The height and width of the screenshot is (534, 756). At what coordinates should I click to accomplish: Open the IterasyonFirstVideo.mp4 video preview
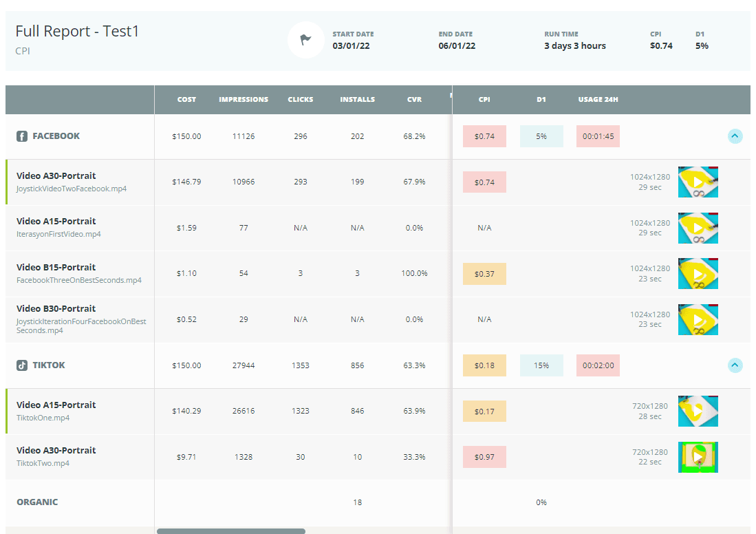(698, 228)
